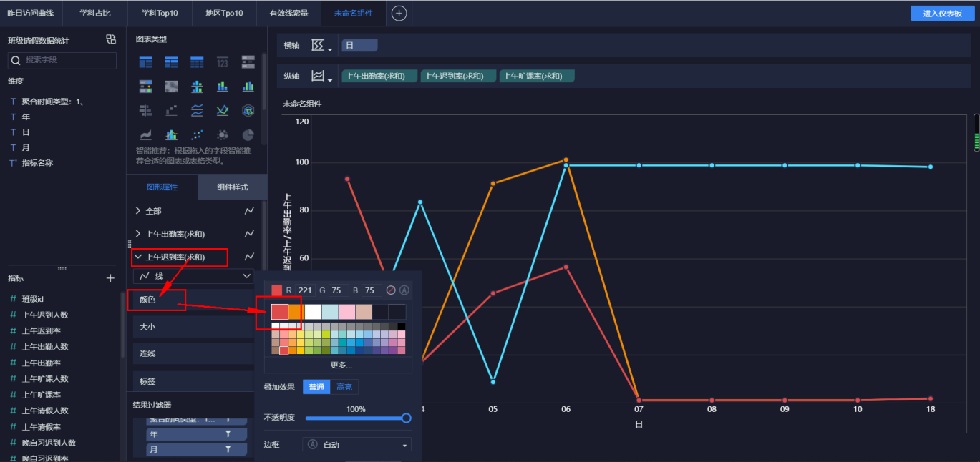Click the 日 pill in 横轴

pos(359,45)
